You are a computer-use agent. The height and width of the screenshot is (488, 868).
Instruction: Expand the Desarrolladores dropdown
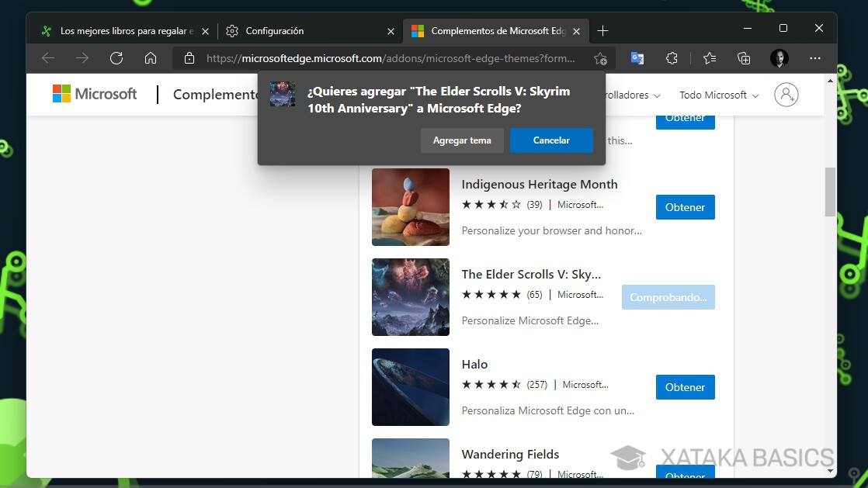[629, 95]
